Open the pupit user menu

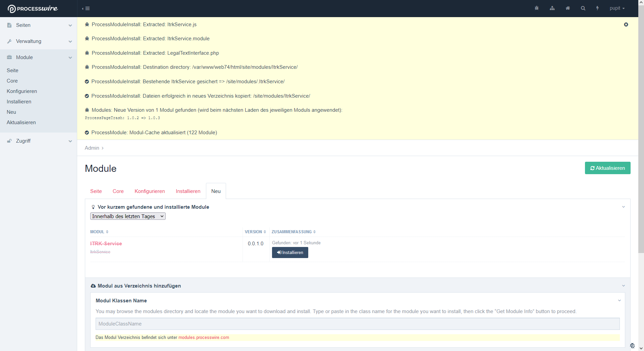click(x=617, y=8)
